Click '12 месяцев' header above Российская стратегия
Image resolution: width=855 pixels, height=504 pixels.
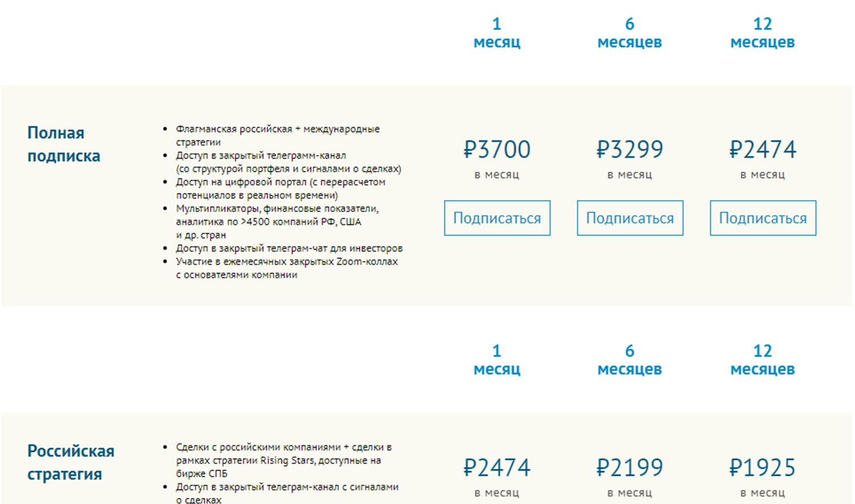click(x=762, y=360)
